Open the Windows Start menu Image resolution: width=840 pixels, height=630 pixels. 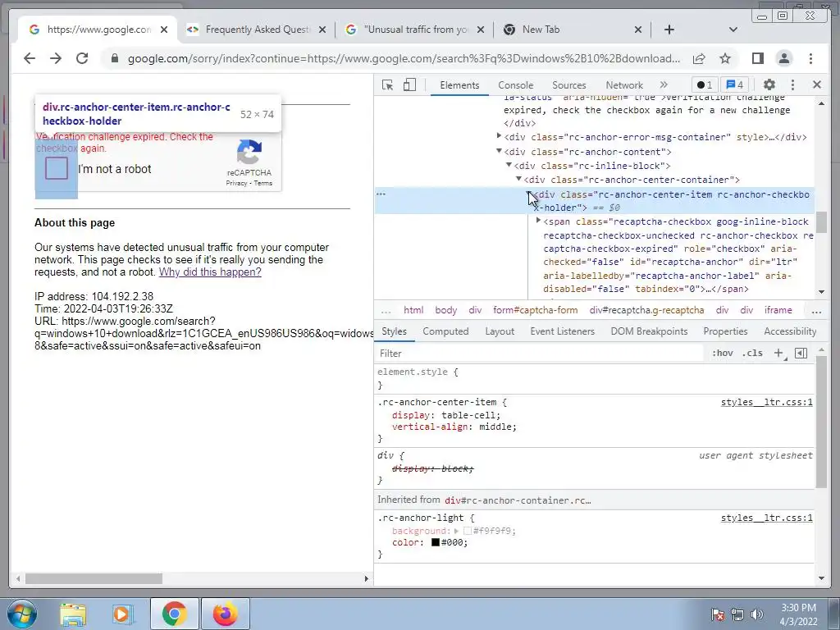(x=21, y=614)
